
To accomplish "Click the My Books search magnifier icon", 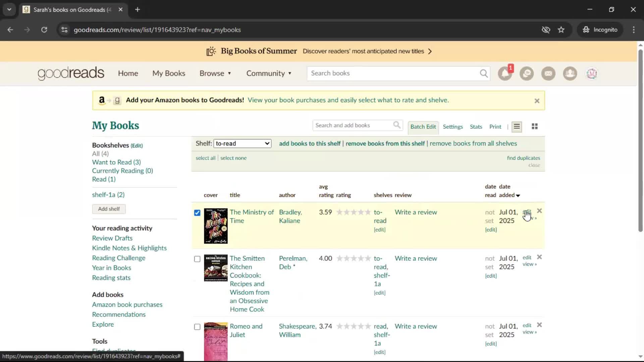I will 397,125.
